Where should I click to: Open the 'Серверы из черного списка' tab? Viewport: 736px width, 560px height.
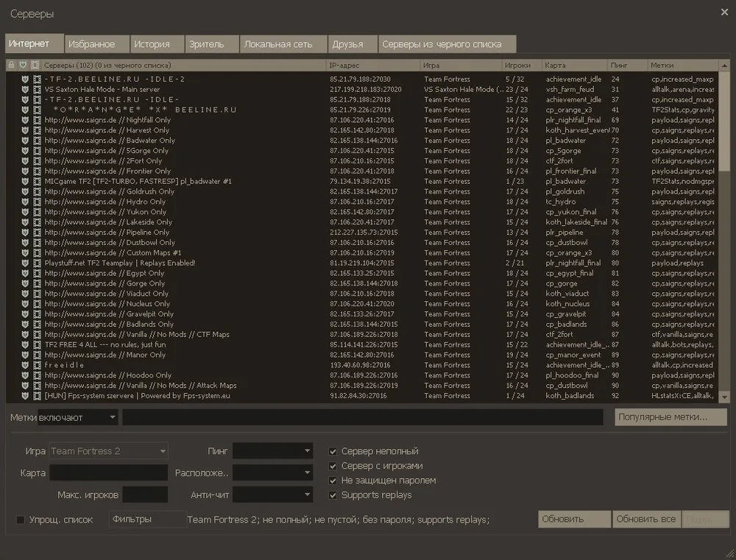tap(446, 44)
